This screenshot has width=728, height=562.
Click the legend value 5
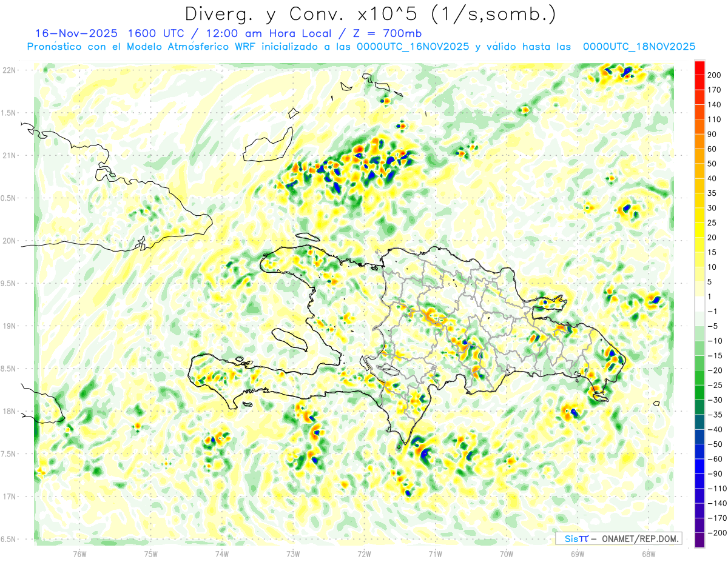710,282
